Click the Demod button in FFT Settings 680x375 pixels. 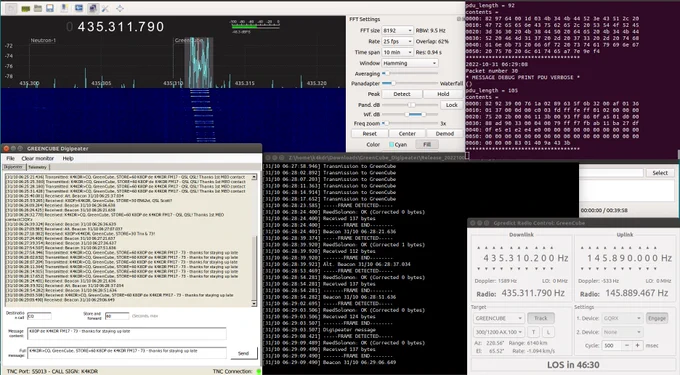[445, 134]
